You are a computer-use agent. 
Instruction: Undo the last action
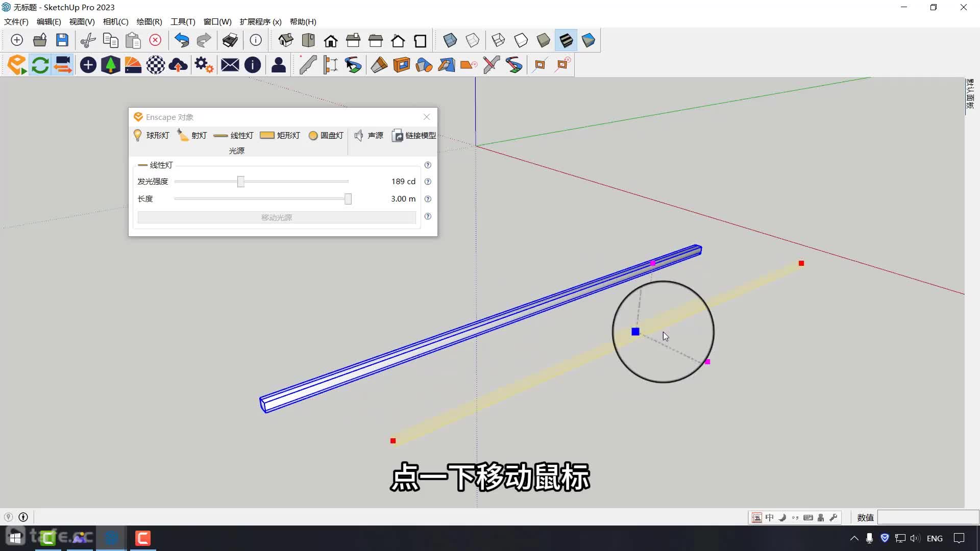181,40
